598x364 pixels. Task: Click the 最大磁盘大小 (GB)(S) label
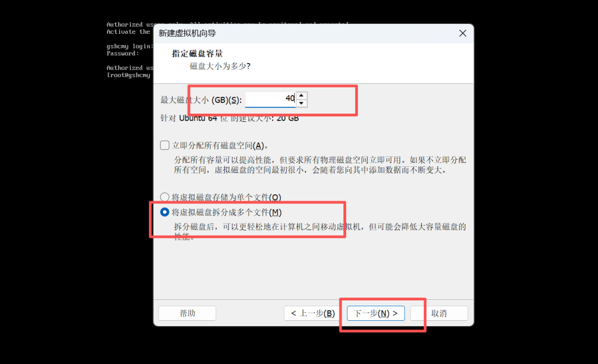click(x=201, y=100)
